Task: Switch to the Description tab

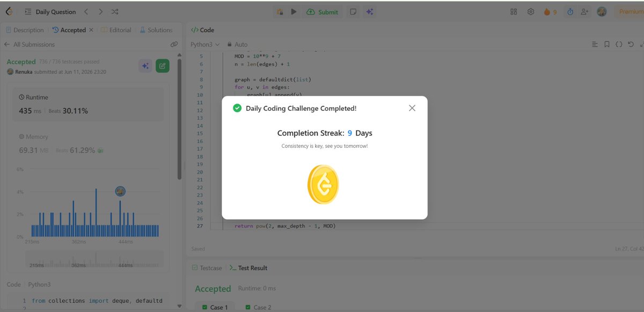Action: (25, 30)
